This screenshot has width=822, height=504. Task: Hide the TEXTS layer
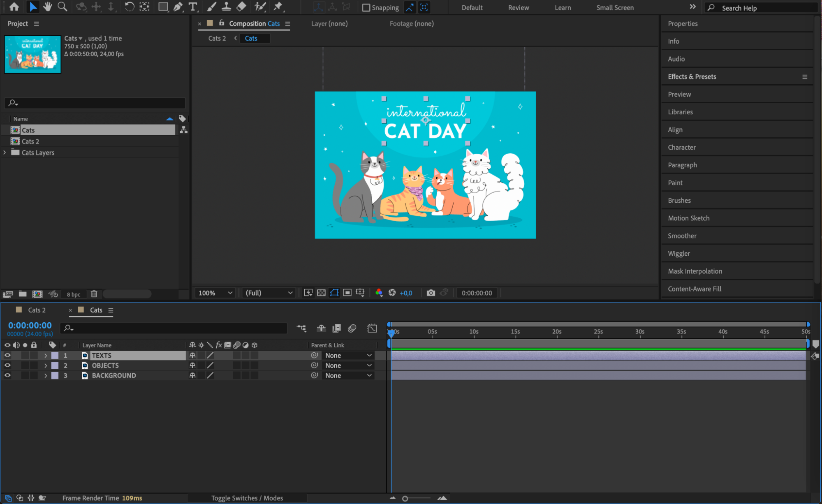click(7, 355)
